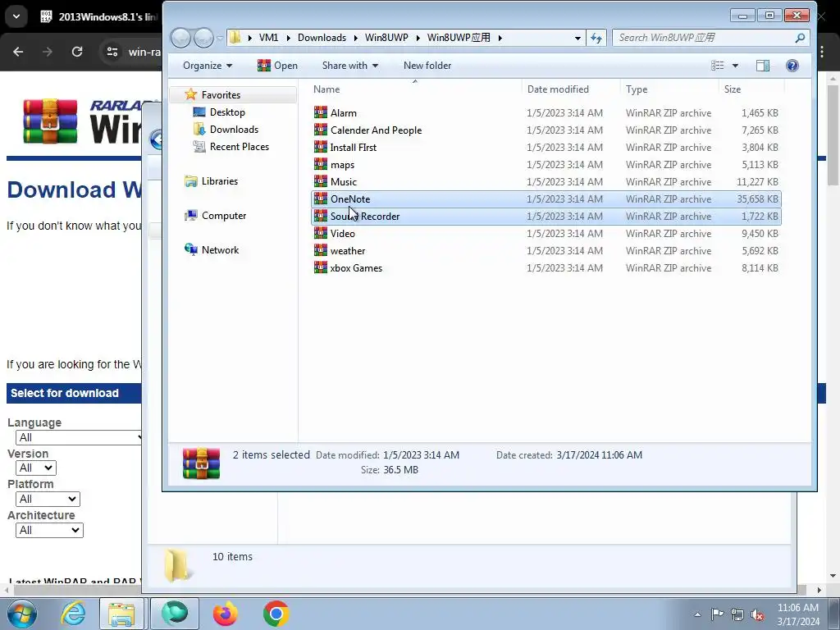
Task: Sort by the Size column header
Action: 751,89
